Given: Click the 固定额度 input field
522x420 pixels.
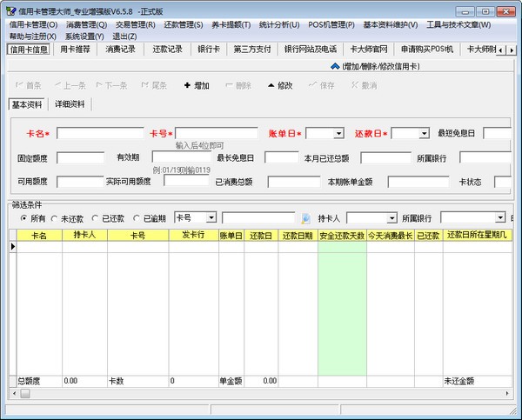Looking at the screenshot, I should 80,157.
